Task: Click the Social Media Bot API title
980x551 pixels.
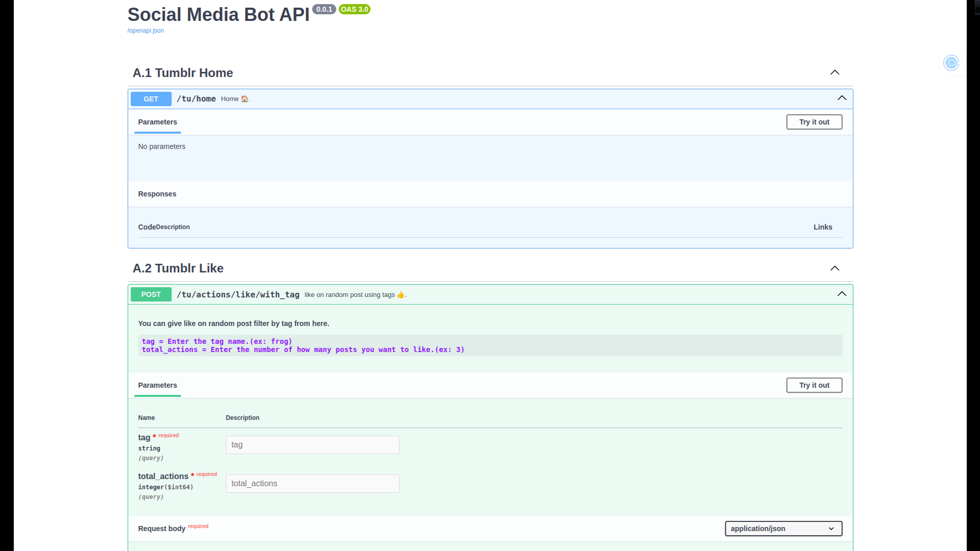Action: pos(218,14)
